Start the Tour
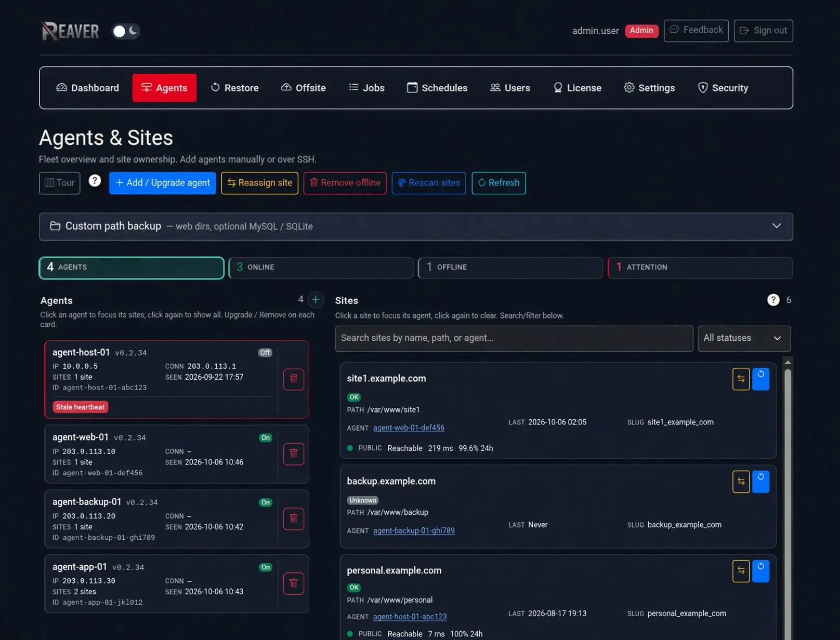The height and width of the screenshot is (640, 840). pyautogui.click(x=60, y=183)
